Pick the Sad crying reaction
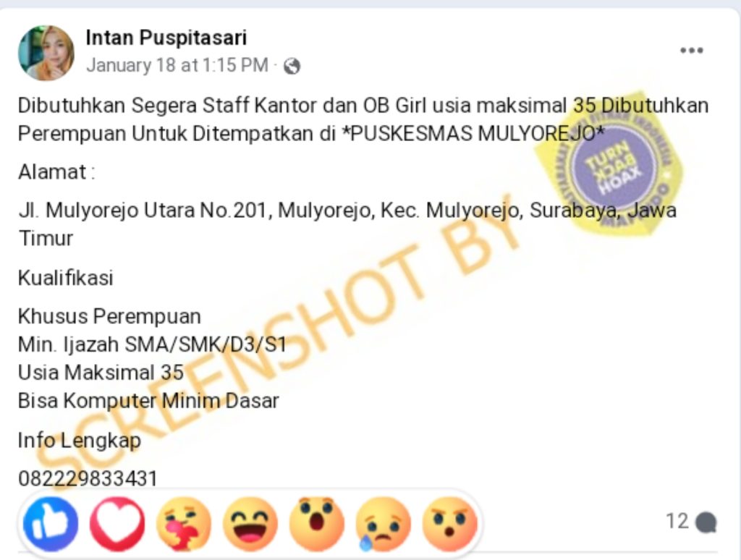Image resolution: width=741 pixels, height=560 pixels. pos(383,524)
